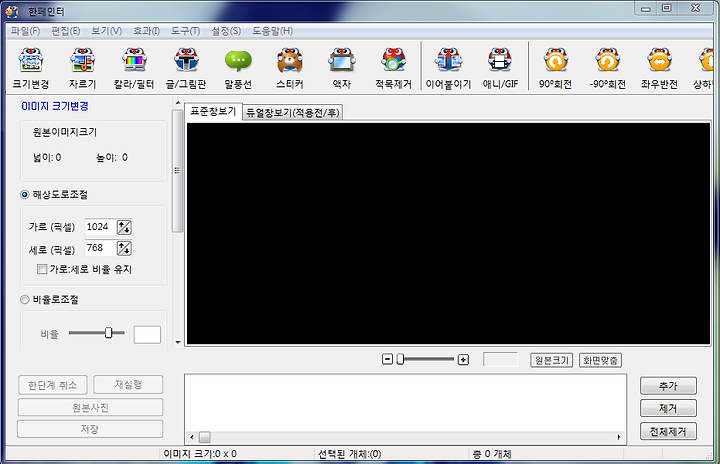The height and width of the screenshot is (464, 720).
Task: Open the 효과(I) menu
Action: click(x=146, y=31)
